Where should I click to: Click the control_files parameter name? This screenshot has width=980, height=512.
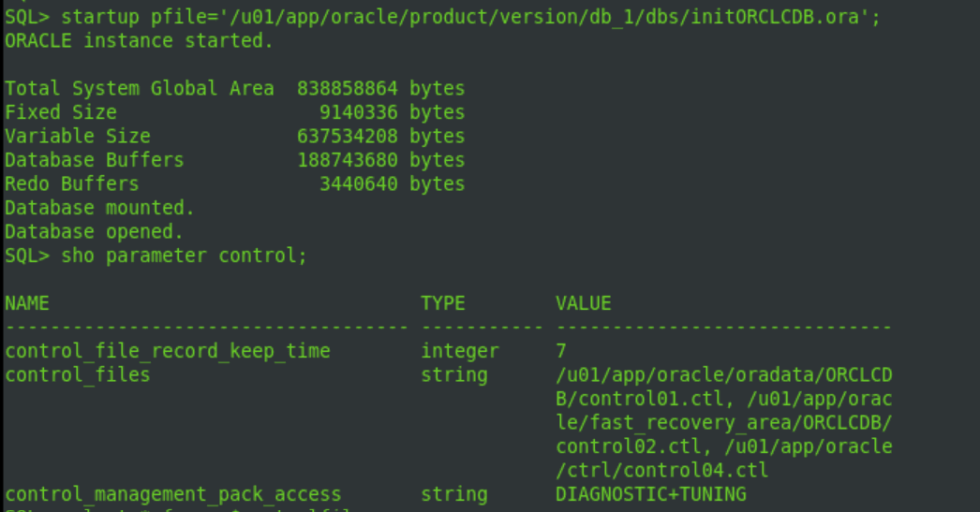coord(78,375)
